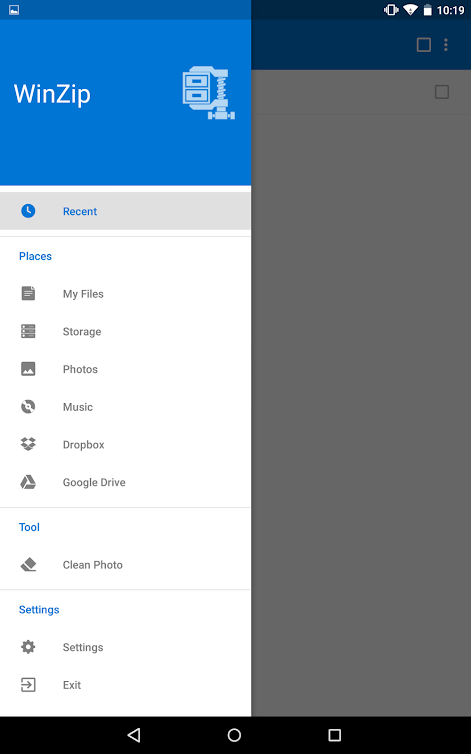The width and height of the screenshot is (471, 754).
Task: Tick the checkbox on the first list row
Action: point(442,92)
